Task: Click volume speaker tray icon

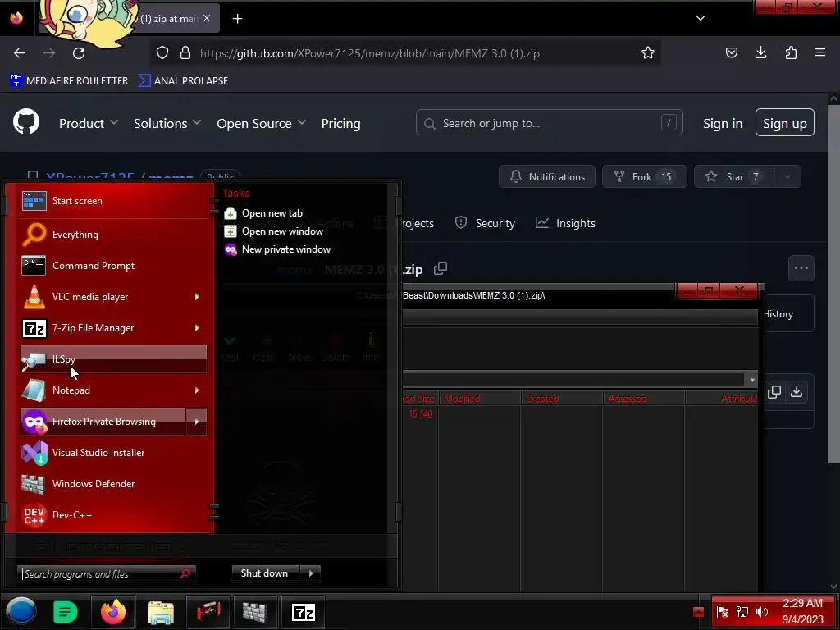Action: click(x=762, y=612)
